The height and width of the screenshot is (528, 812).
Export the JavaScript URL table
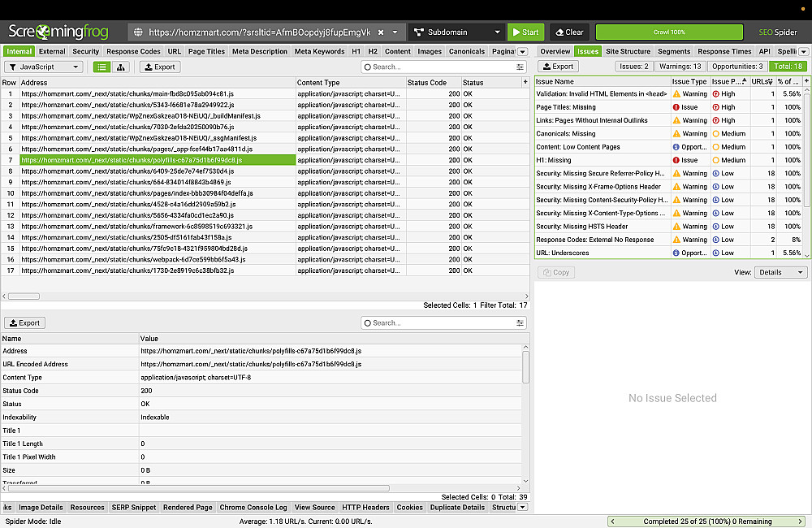click(159, 67)
